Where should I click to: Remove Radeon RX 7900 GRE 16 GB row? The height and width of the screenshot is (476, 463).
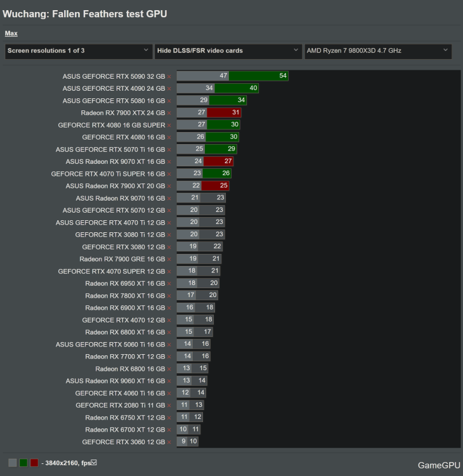click(x=169, y=260)
